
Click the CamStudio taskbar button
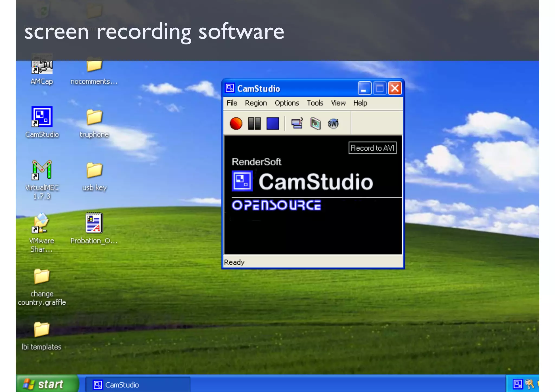[x=138, y=385]
